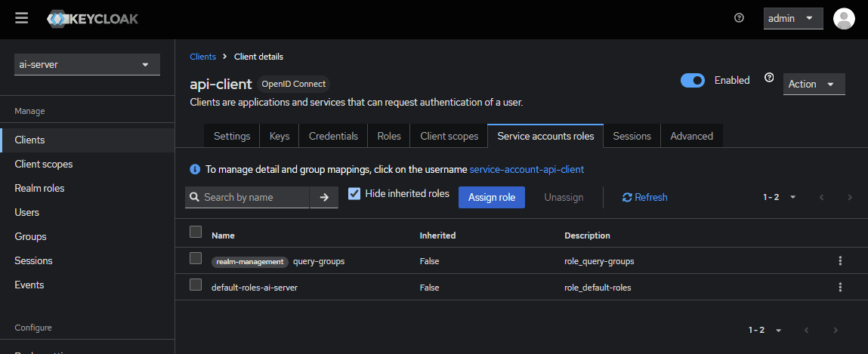Open Client scopes in the sidebar
Viewport: 868px width, 354px height.
click(x=88, y=165)
